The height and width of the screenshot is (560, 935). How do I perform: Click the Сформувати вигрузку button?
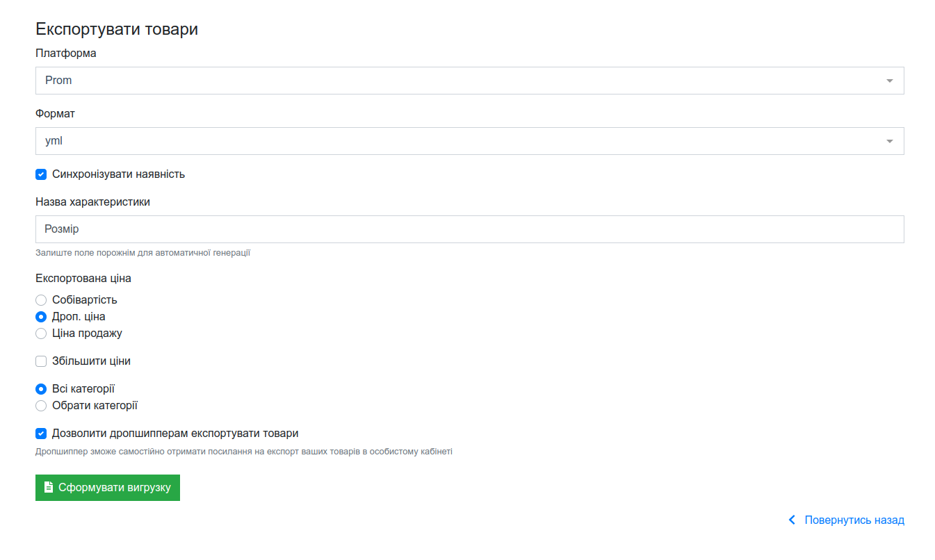[108, 488]
